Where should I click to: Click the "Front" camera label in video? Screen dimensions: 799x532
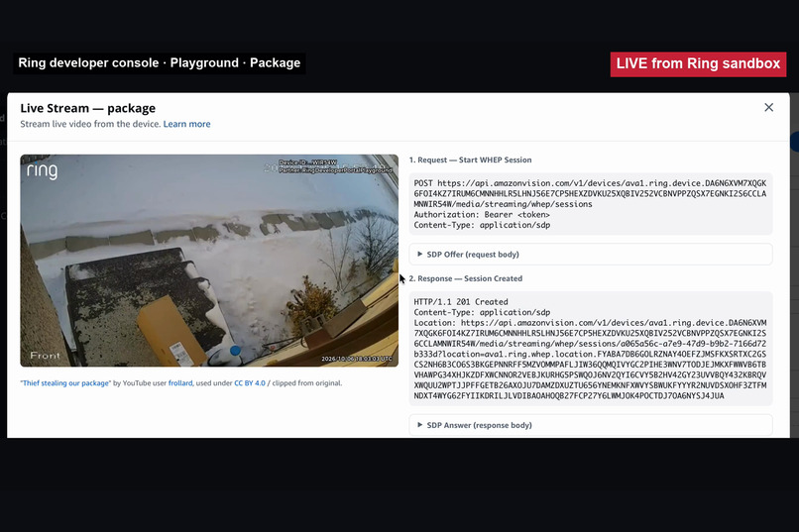pos(45,356)
